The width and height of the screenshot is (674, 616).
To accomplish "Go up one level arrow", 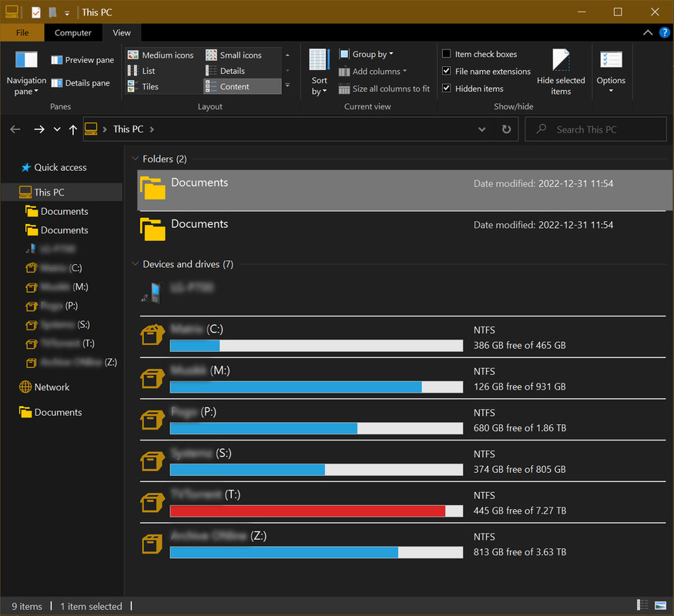I will pyautogui.click(x=73, y=129).
